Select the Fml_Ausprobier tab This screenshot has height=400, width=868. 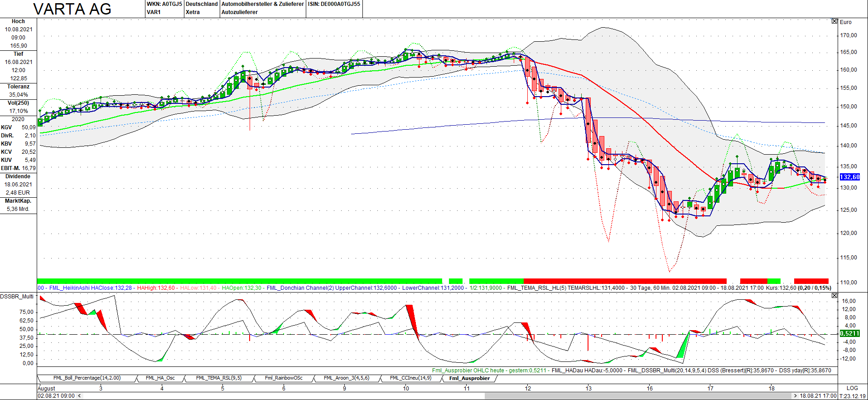click(x=469, y=378)
